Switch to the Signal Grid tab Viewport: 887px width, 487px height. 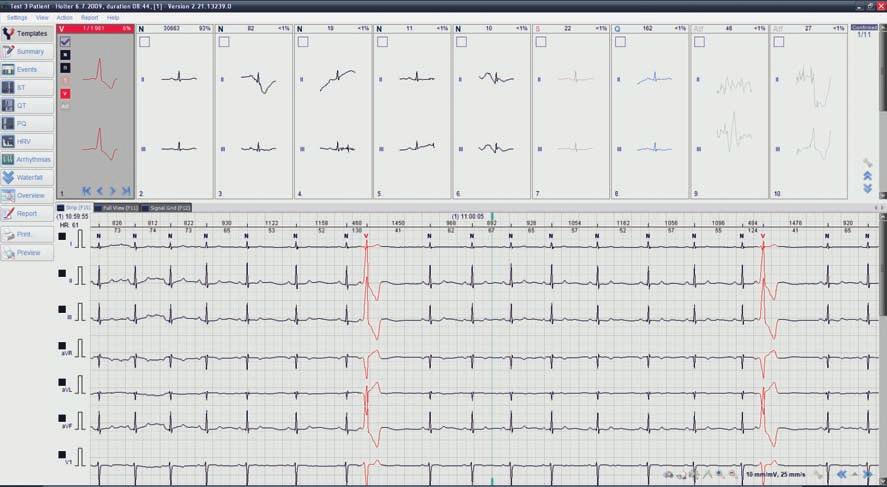167,208
